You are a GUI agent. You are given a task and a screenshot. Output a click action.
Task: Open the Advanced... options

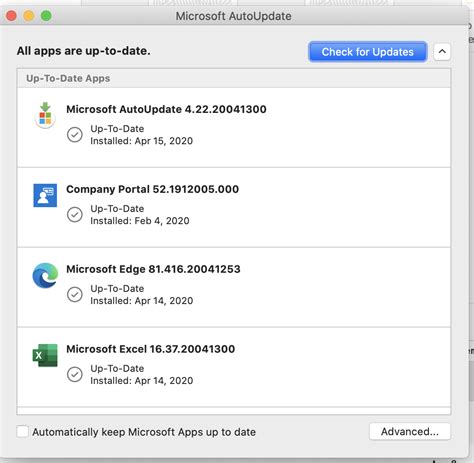410,432
